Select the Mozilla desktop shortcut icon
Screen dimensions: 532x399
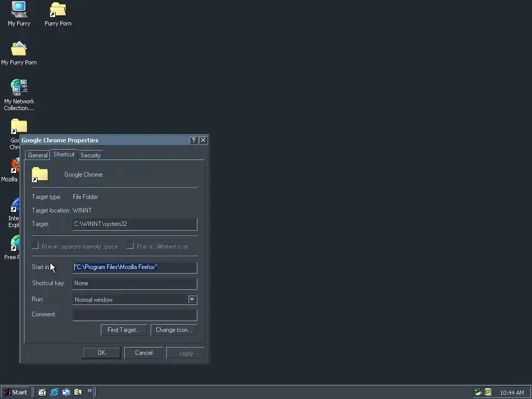(15, 166)
